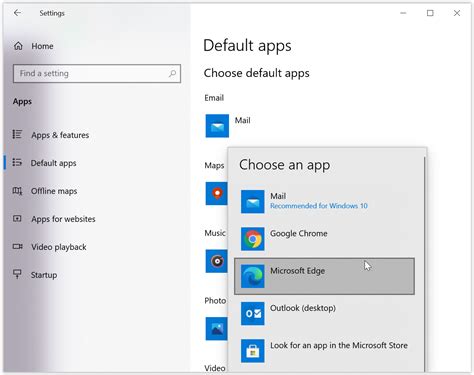The image size is (474, 375).
Task: Click the Apps & features list icon
Action: (17, 134)
